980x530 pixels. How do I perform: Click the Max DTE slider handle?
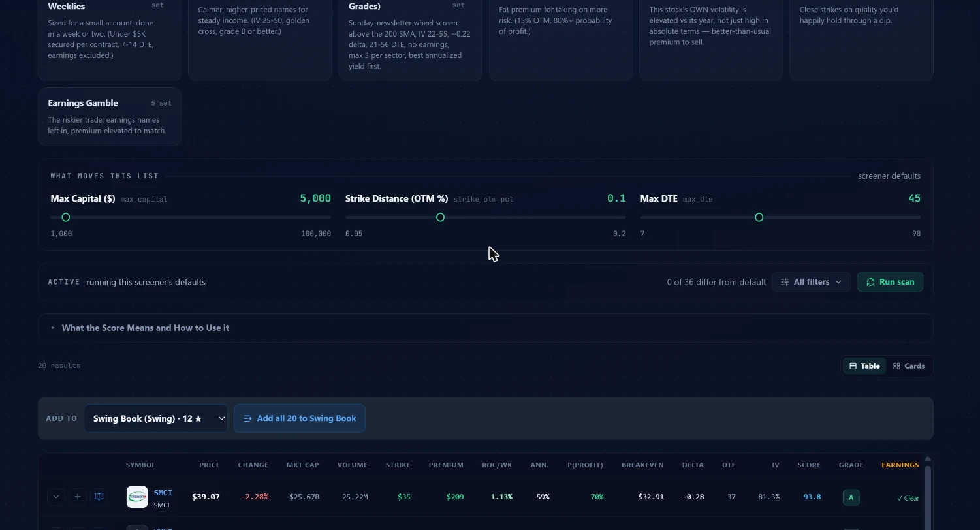(x=759, y=217)
